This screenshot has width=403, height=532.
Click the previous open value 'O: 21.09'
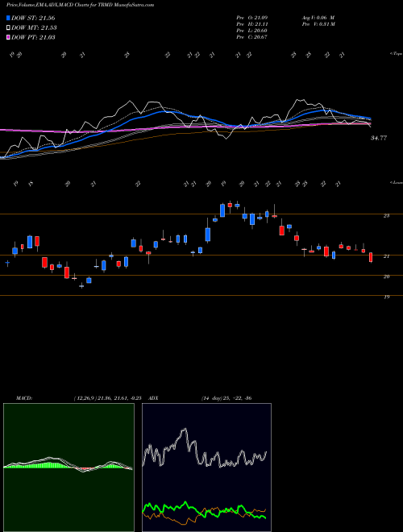[x=257, y=18]
